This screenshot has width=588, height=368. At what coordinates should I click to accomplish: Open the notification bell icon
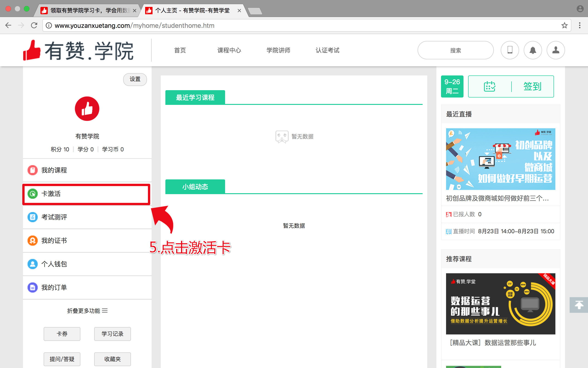(533, 50)
